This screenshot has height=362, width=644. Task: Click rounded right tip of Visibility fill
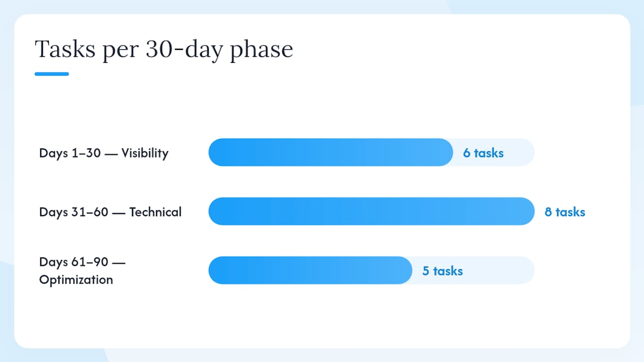point(446,152)
